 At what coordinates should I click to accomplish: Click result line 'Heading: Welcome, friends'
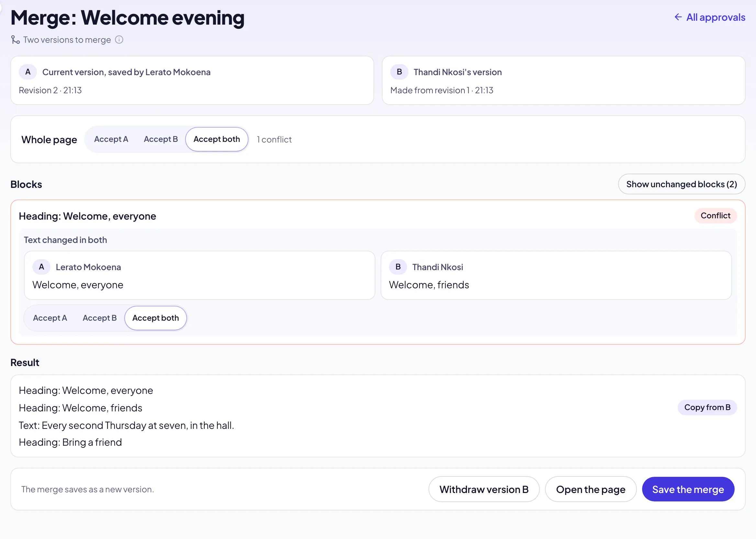[x=81, y=408]
